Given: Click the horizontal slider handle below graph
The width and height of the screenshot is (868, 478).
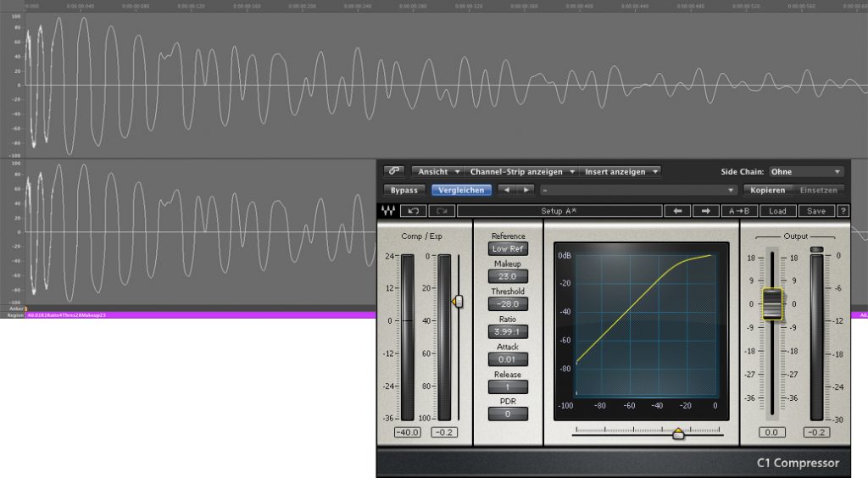Looking at the screenshot, I should pos(677,433).
